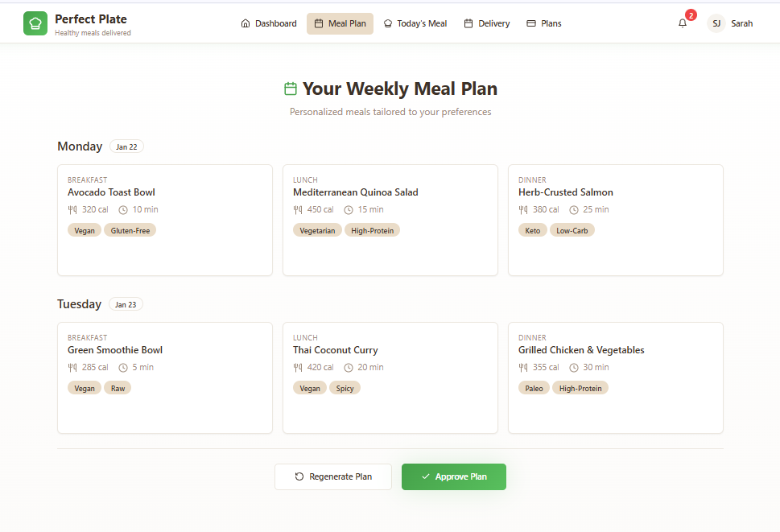Select the Herb-Crusted Salmon dinner card
The image size is (780, 532).
[615, 220]
